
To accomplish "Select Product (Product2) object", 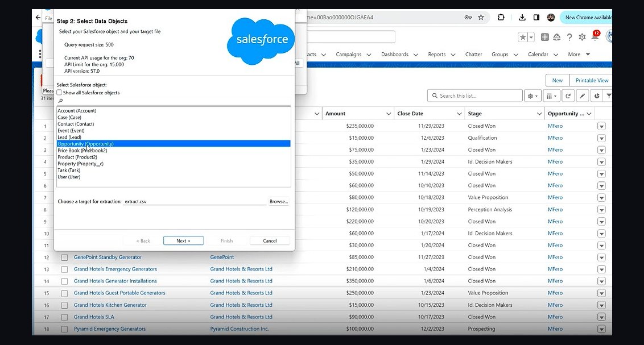I will click(x=77, y=157).
